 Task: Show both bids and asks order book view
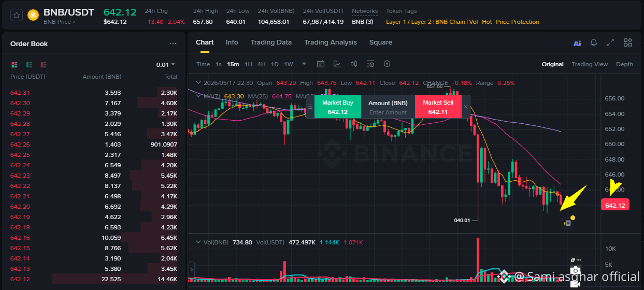[x=15, y=65]
